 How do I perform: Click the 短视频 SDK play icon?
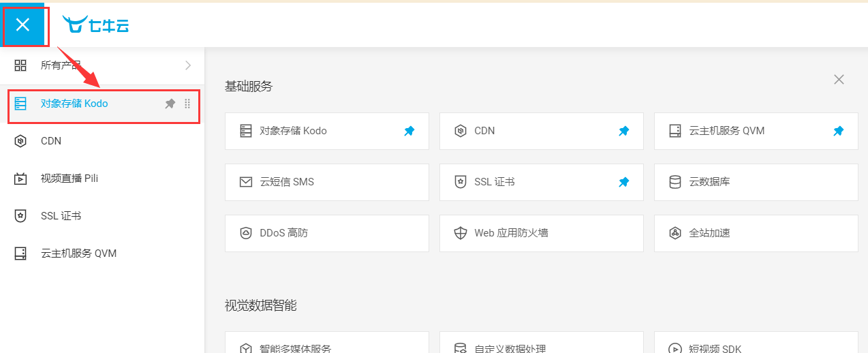[x=675, y=348]
